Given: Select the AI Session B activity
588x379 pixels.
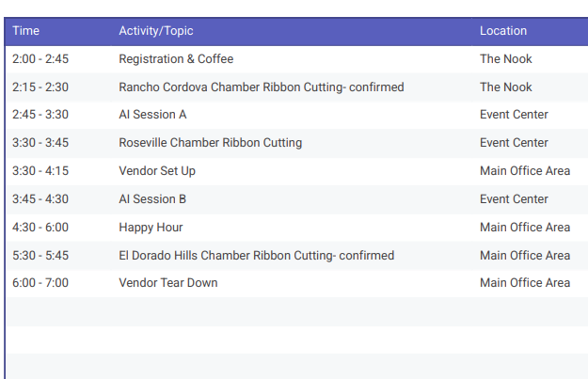Looking at the screenshot, I should 152,199.
